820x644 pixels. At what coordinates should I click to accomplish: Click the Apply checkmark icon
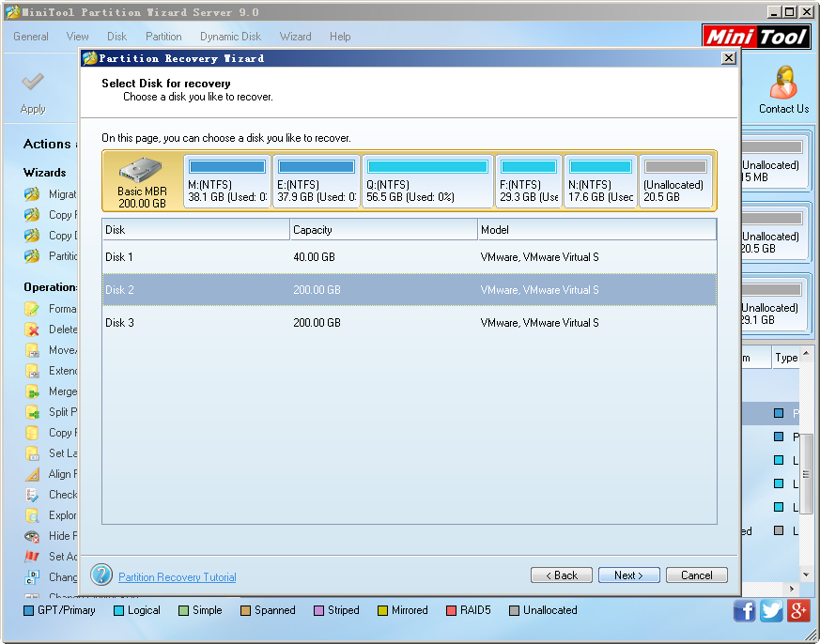[x=33, y=82]
